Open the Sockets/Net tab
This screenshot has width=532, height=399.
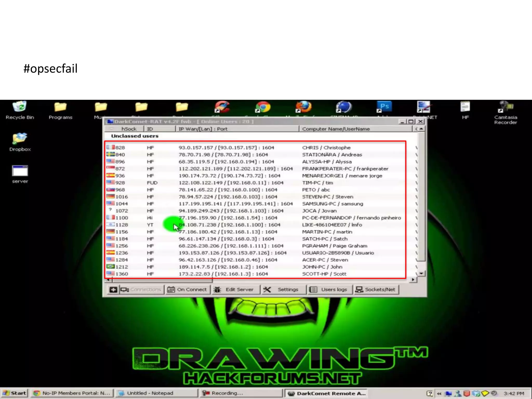click(x=376, y=289)
